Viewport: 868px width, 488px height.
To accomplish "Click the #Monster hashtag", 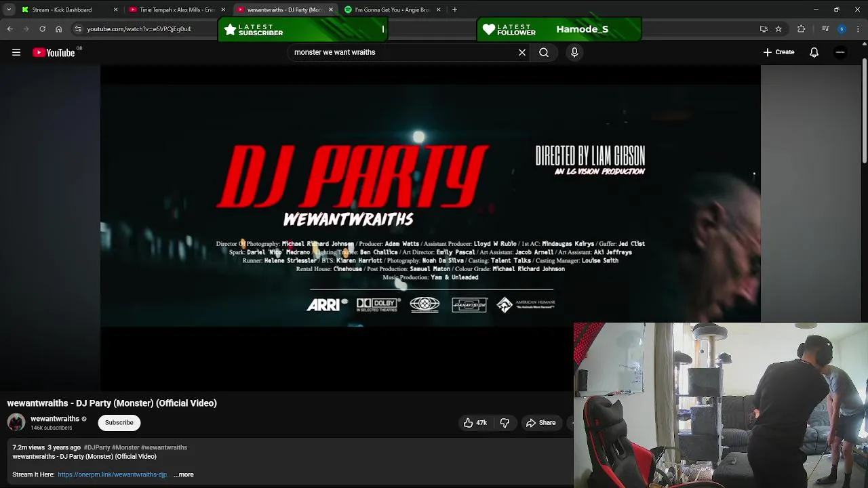I will pos(125,447).
